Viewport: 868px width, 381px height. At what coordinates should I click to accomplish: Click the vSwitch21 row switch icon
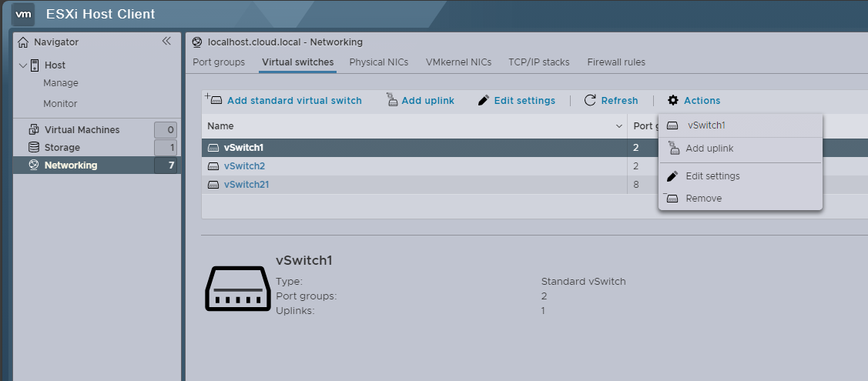click(x=213, y=185)
